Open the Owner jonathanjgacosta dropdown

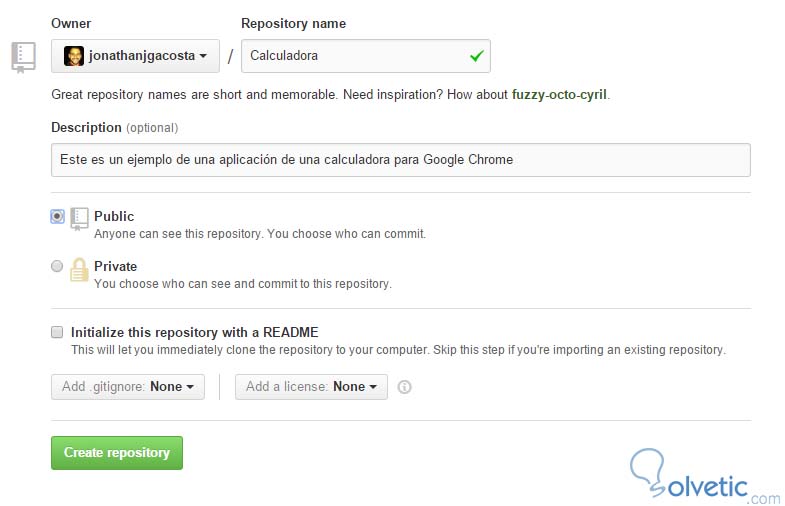click(x=135, y=56)
